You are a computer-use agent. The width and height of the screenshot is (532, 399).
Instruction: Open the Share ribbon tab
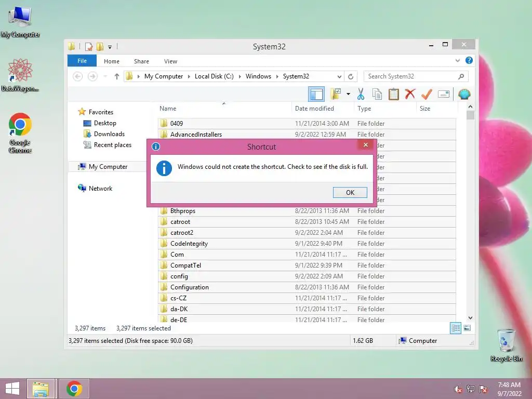tap(141, 61)
